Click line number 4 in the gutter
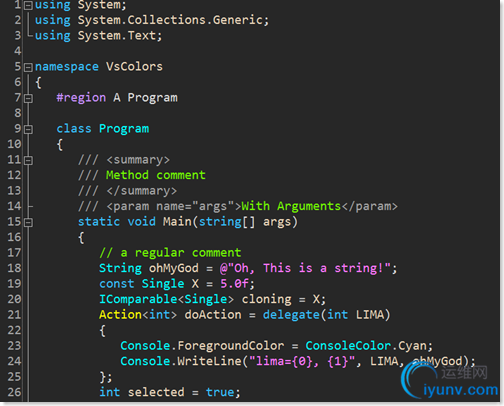Viewport: 504px width, 406px height. 17,51
